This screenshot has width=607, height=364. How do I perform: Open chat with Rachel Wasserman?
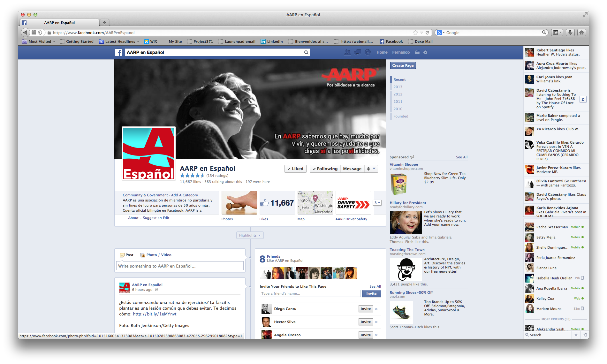pos(556,227)
